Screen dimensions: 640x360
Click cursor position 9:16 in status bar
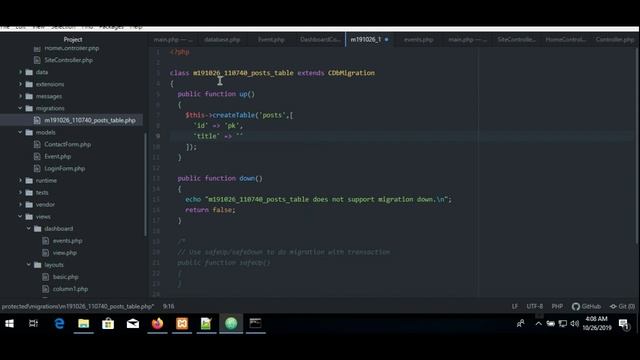point(169,306)
